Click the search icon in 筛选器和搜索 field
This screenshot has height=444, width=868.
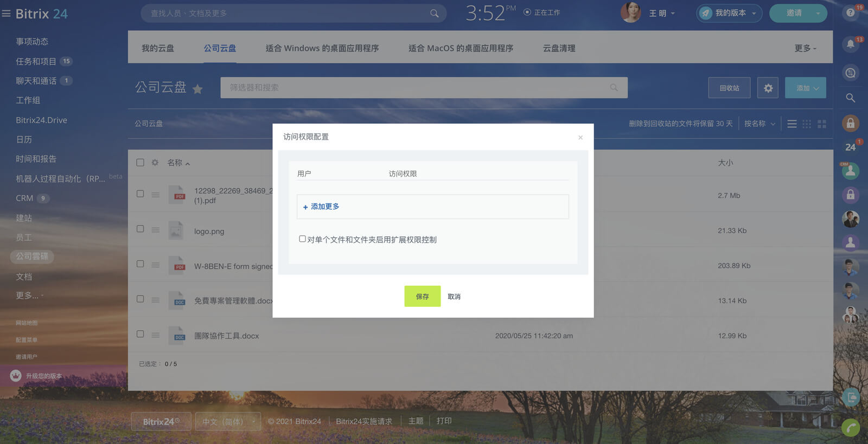614,87
